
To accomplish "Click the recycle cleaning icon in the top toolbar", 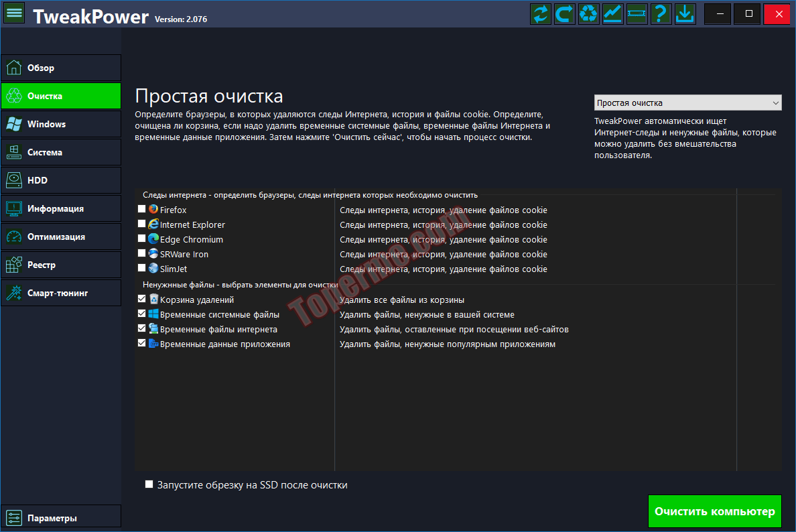I will tap(588, 13).
